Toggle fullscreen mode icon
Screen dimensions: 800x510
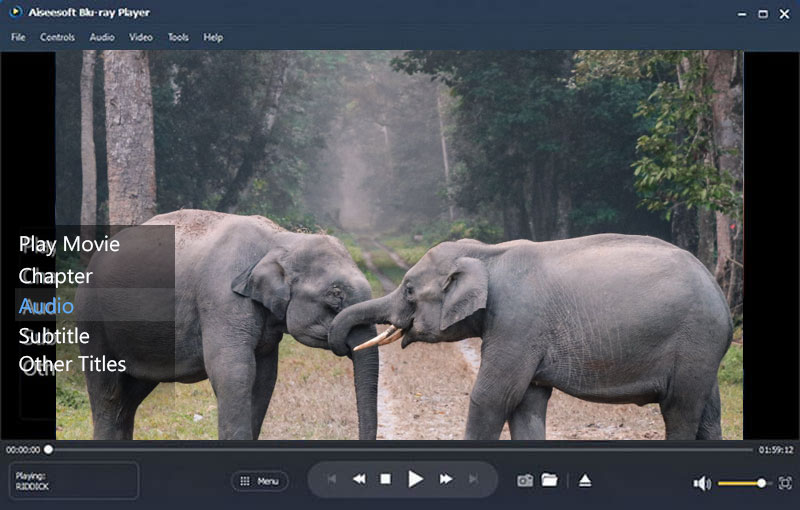click(785, 483)
